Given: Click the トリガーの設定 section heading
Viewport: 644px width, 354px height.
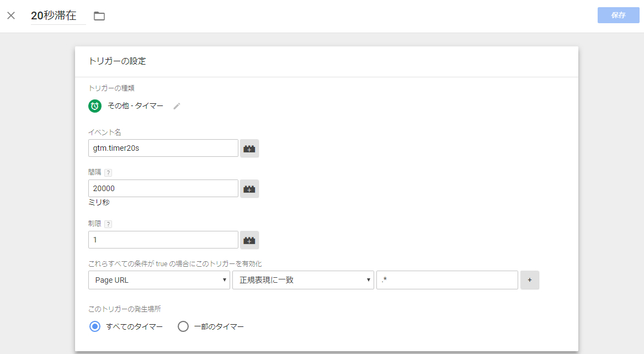Looking at the screenshot, I should [117, 61].
